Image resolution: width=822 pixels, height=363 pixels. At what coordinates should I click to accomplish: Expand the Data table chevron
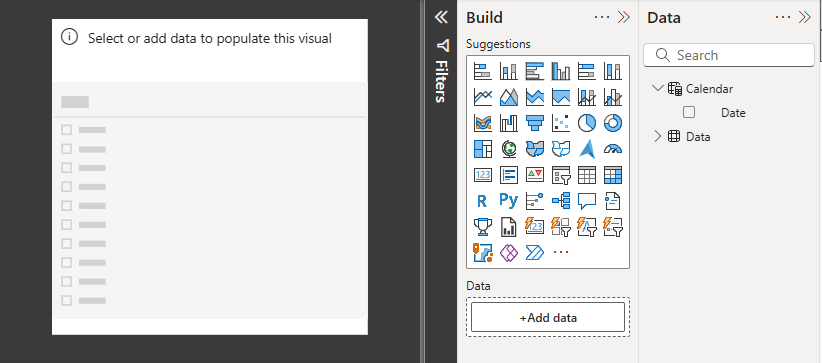pyautogui.click(x=657, y=136)
